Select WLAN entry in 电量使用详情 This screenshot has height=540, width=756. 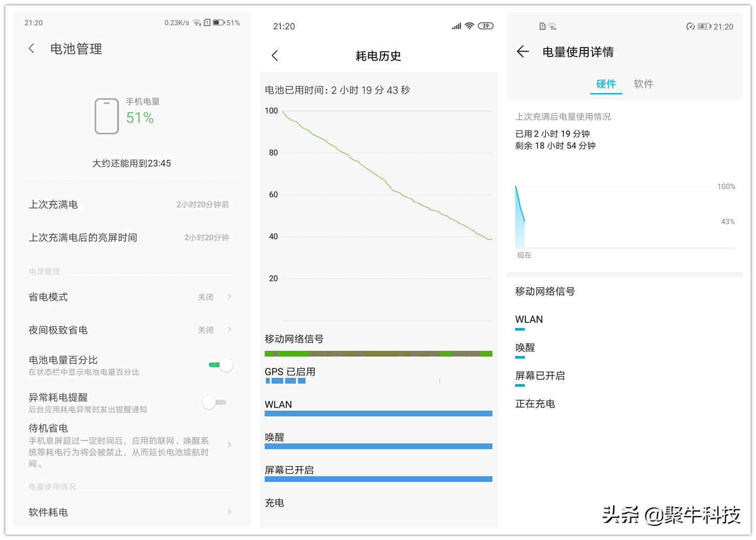click(x=529, y=320)
